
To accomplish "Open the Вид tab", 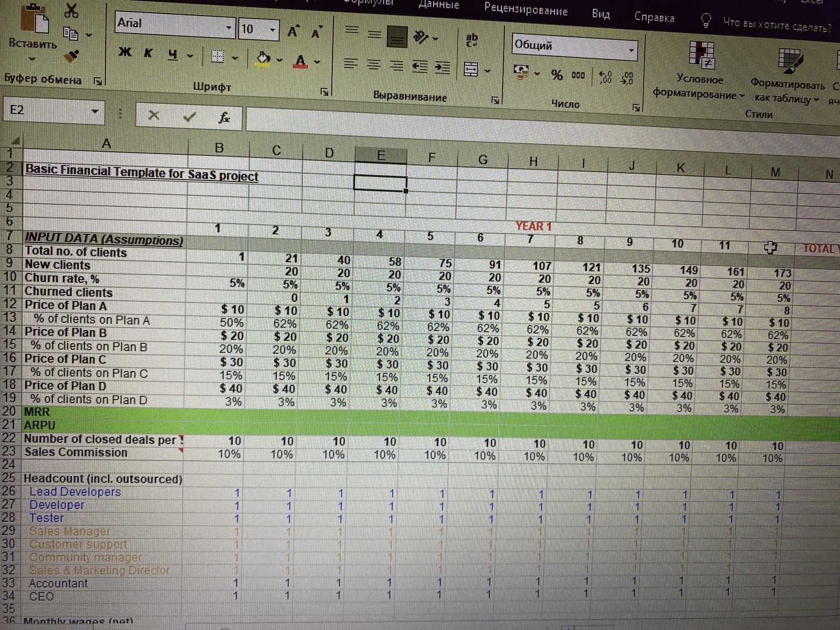I will (601, 13).
